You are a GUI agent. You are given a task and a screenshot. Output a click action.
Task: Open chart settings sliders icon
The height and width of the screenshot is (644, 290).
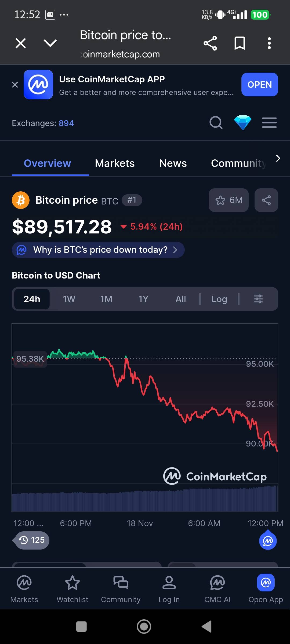tap(258, 299)
